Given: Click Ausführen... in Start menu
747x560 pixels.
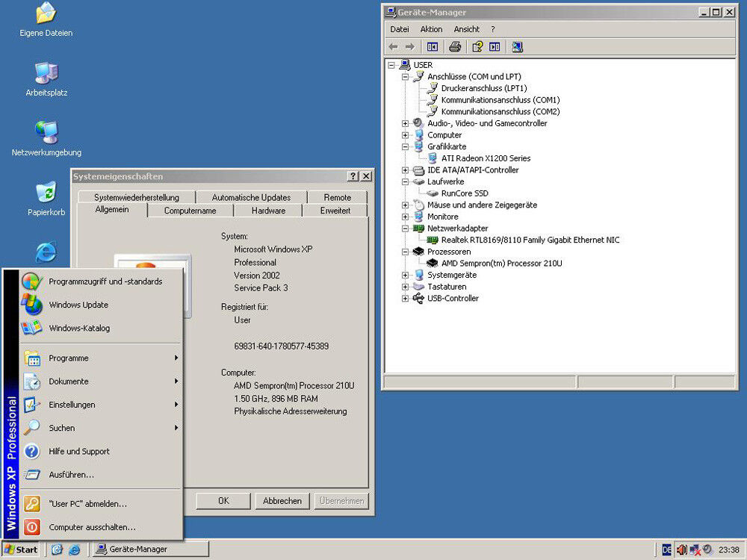Looking at the screenshot, I should (101, 475).
